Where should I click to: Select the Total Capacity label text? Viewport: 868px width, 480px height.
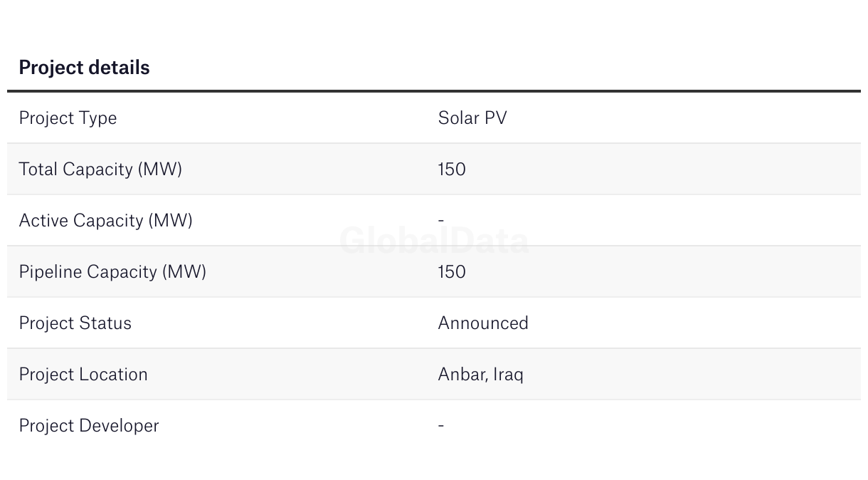tap(76, 169)
